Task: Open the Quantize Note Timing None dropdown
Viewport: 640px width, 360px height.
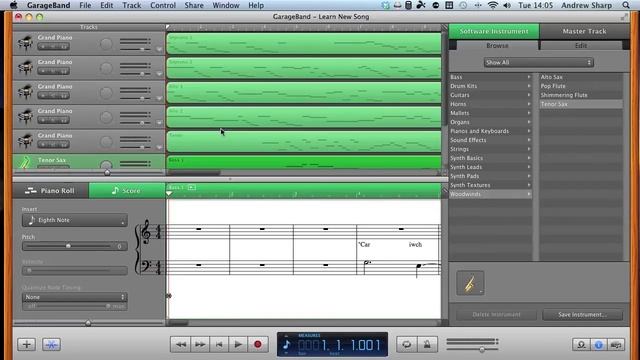Action: 75,297
